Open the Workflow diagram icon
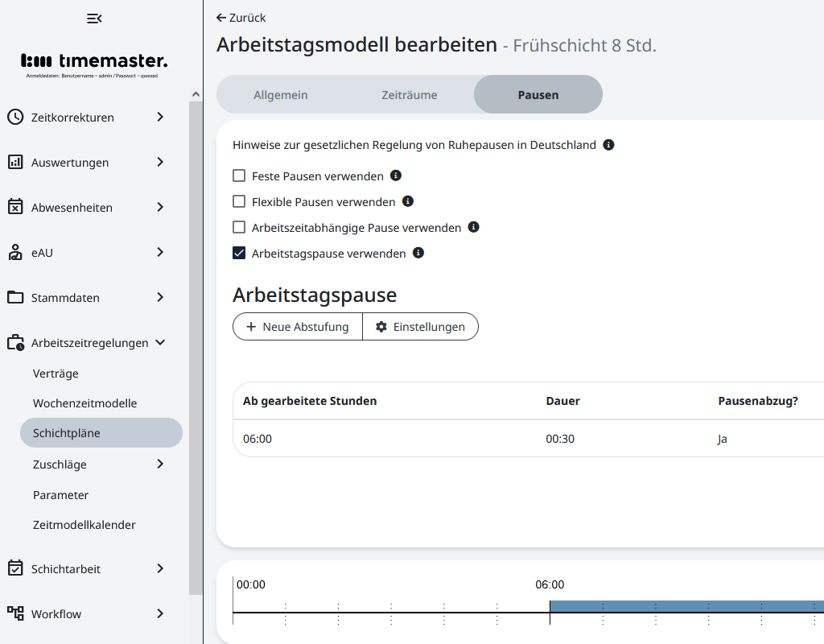 point(14,613)
